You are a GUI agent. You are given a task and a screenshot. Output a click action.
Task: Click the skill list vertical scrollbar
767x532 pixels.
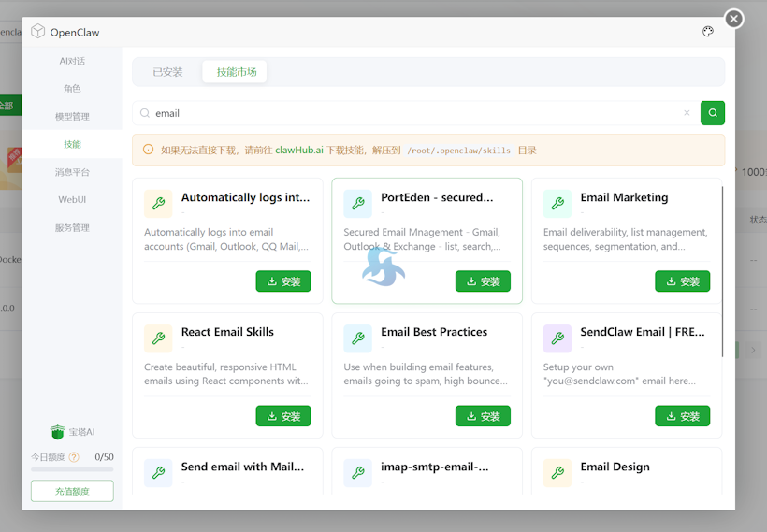coord(722,271)
